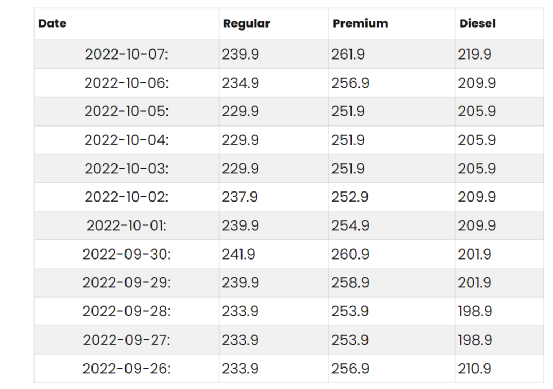This screenshot has width=553, height=389.
Task: Select the 2022-10-02 date cell
Action: click(127, 197)
